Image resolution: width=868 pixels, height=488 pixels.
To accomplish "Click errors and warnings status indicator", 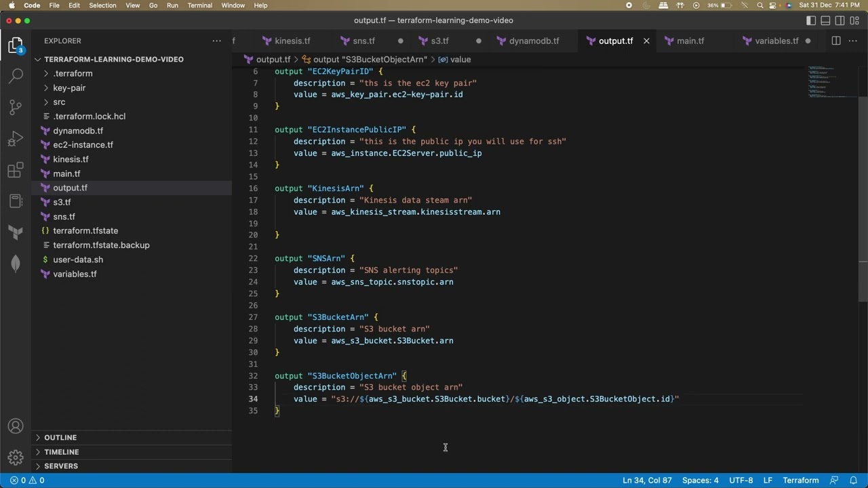I will tap(27, 480).
